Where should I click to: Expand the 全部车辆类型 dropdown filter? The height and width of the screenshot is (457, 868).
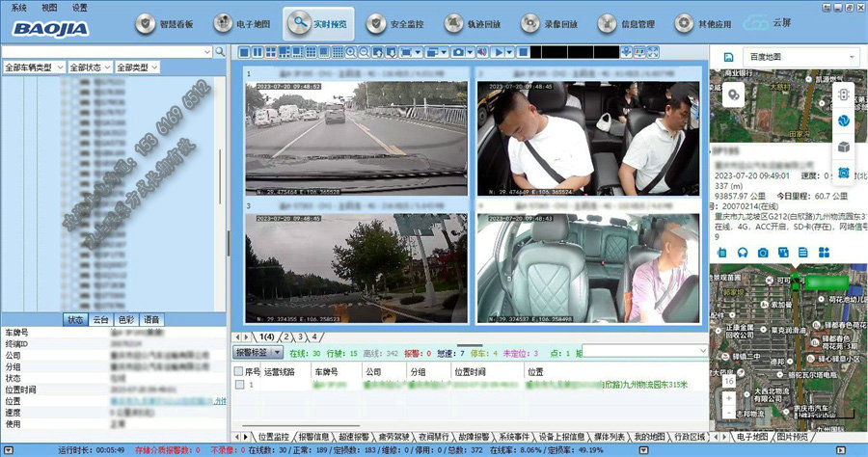pos(34,67)
